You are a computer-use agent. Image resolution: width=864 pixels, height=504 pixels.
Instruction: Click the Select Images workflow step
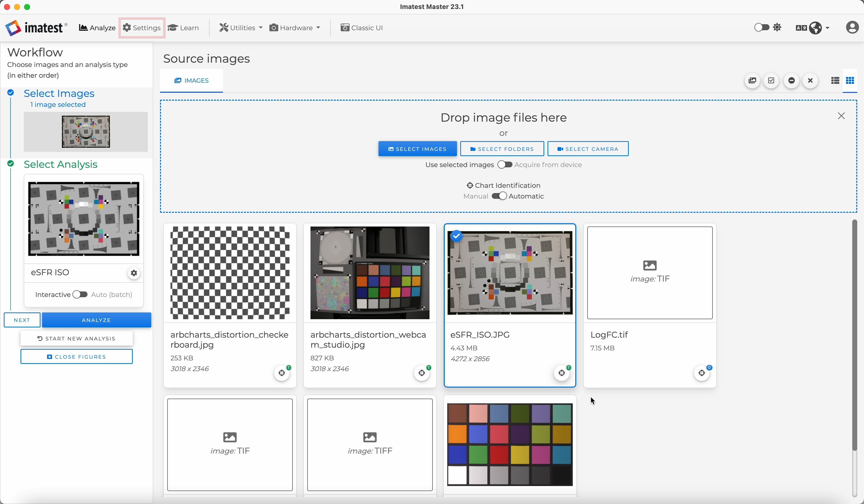tap(59, 93)
